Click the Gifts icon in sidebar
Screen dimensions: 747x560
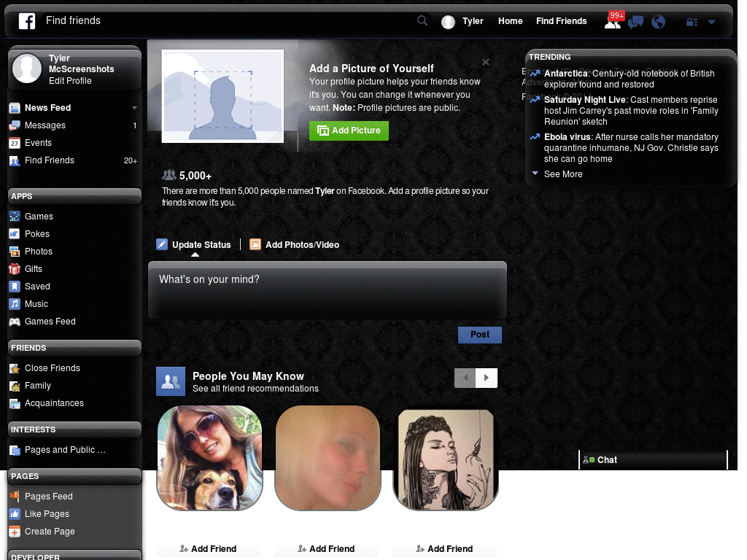(x=15, y=269)
